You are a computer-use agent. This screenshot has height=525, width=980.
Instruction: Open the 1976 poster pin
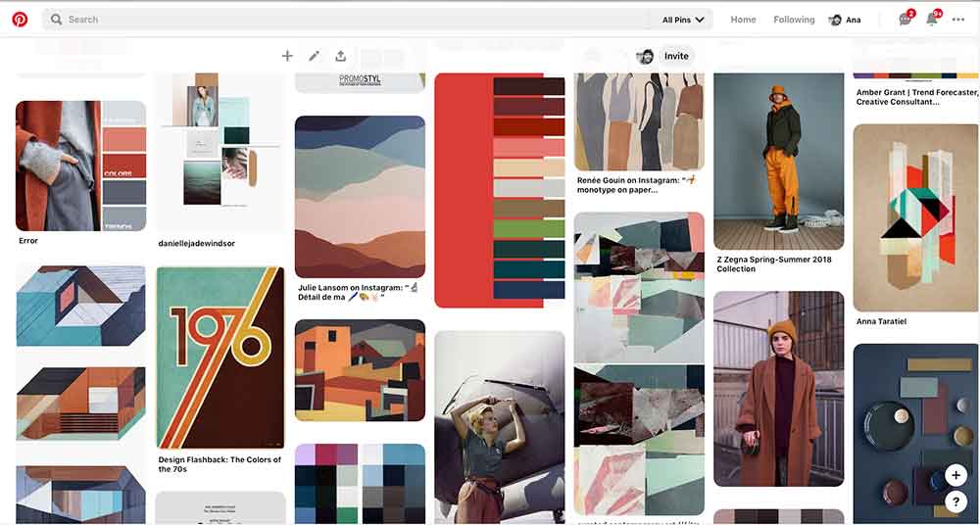pyautogui.click(x=220, y=358)
